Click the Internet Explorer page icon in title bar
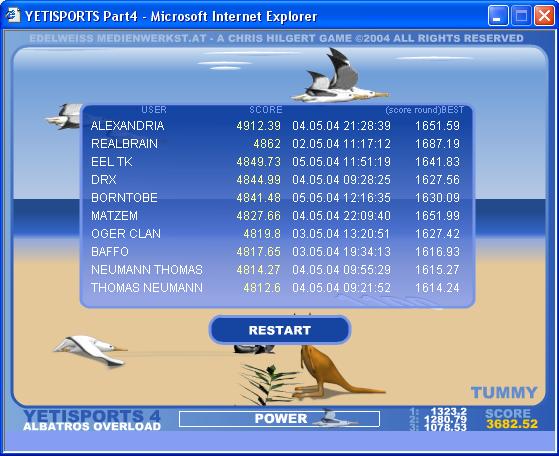559x456 pixels. 13,16
